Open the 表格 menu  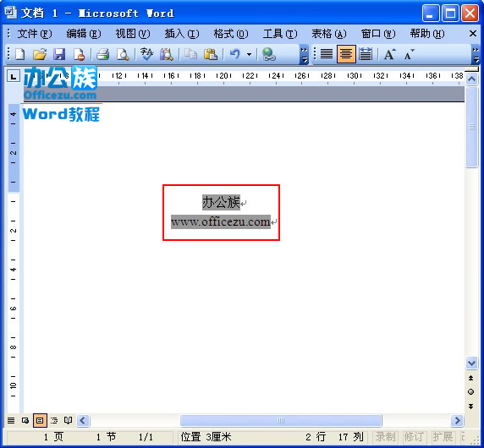pos(329,34)
